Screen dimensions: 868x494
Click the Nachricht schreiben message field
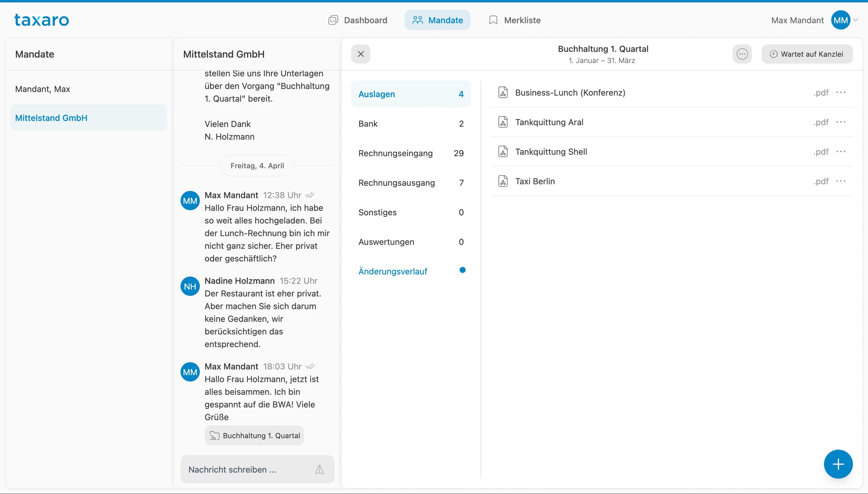(x=257, y=469)
